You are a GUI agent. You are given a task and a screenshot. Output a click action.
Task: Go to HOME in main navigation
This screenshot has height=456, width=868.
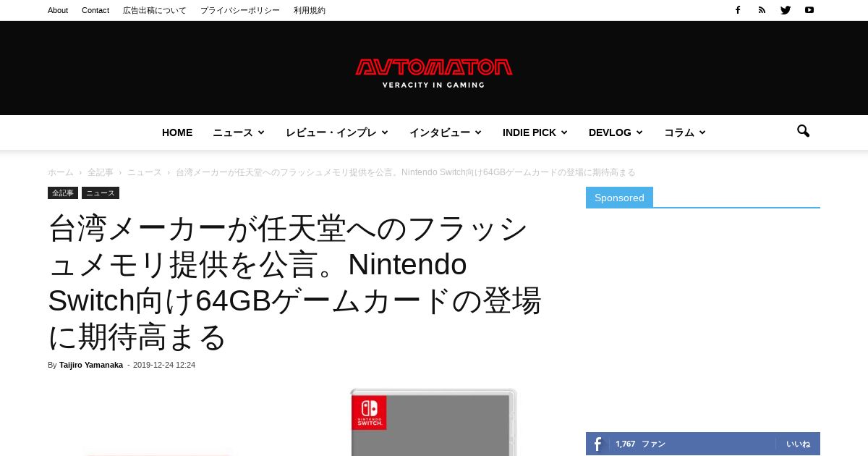pos(177,132)
